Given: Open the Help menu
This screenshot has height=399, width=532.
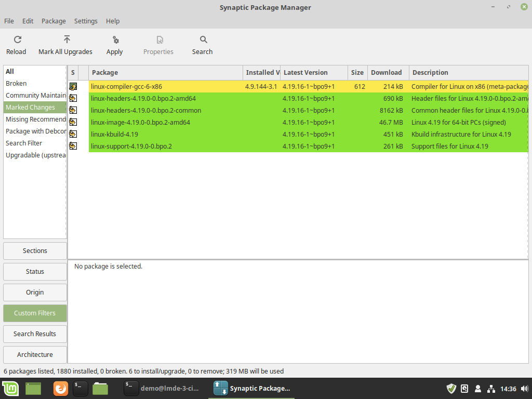Looking at the screenshot, I should tap(113, 21).
